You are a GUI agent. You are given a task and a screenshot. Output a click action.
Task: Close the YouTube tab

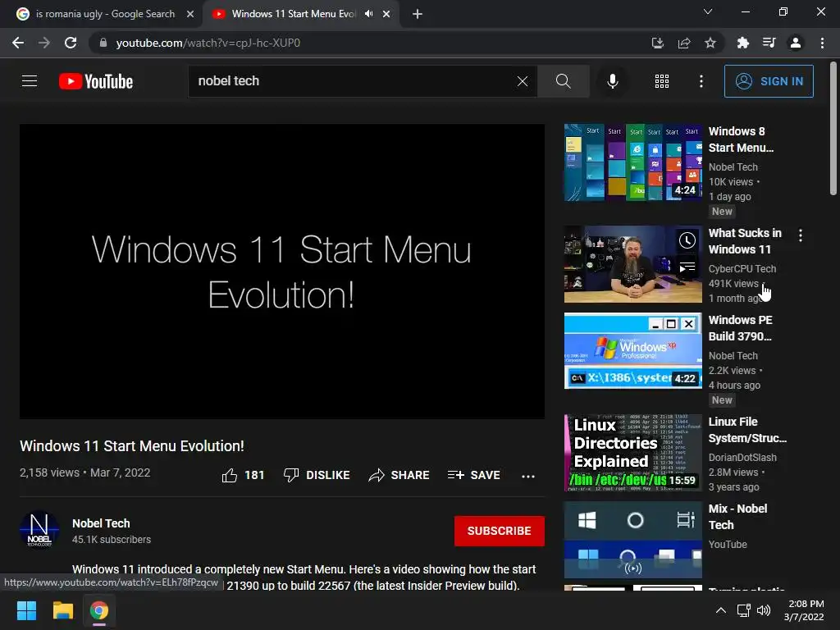[386, 14]
